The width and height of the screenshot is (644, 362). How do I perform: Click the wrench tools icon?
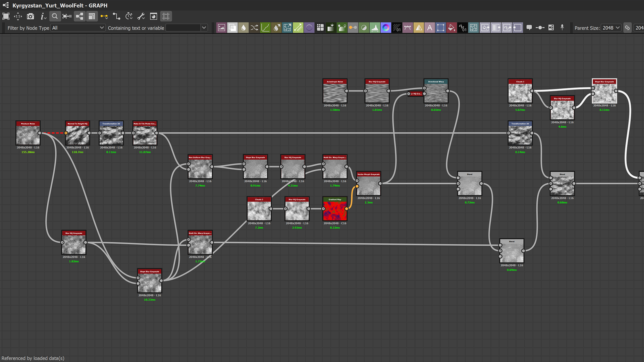coord(141,16)
